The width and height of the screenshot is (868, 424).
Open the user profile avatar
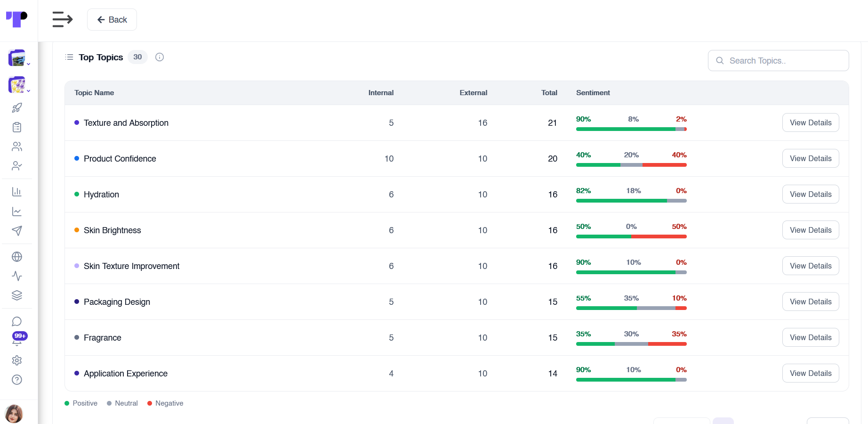[14, 414]
